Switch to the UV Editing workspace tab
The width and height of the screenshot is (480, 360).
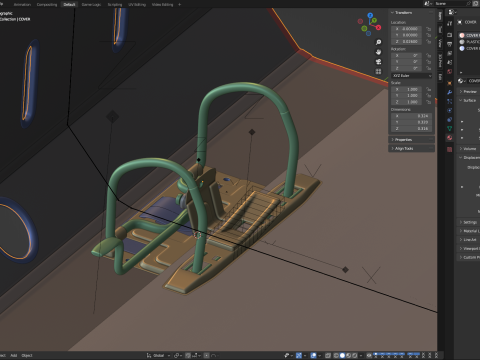pyautogui.click(x=137, y=5)
